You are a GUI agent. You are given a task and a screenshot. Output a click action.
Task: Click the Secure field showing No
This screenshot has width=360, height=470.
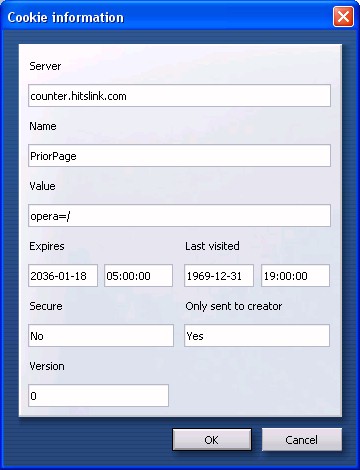click(x=101, y=336)
